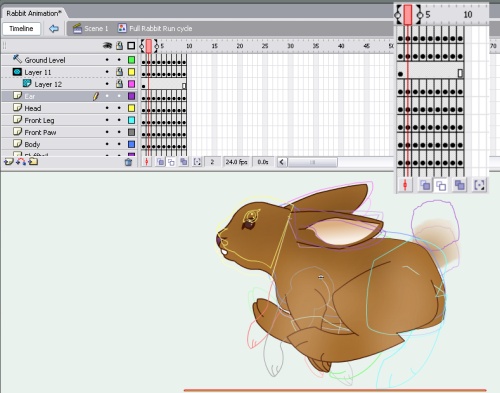Switch to the Rabbit Animation* document tab
The image size is (500, 393).
[x=34, y=13]
